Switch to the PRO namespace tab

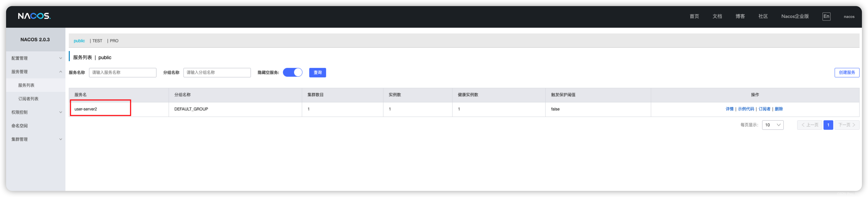coord(114,41)
